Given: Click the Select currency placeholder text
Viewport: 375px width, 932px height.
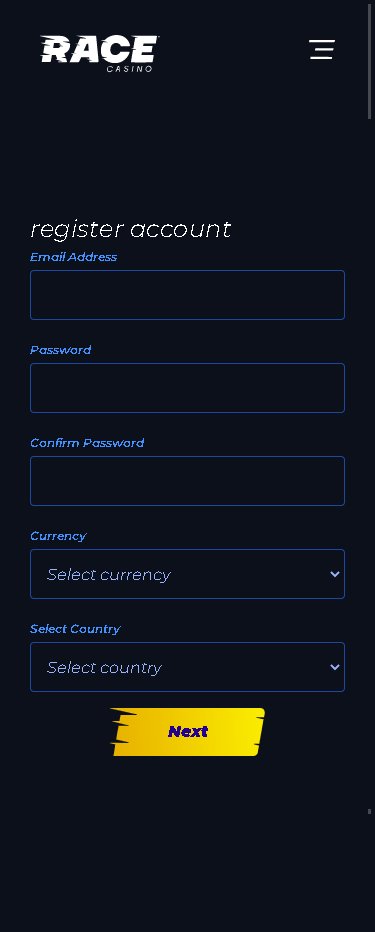Looking at the screenshot, I should coord(109,575).
